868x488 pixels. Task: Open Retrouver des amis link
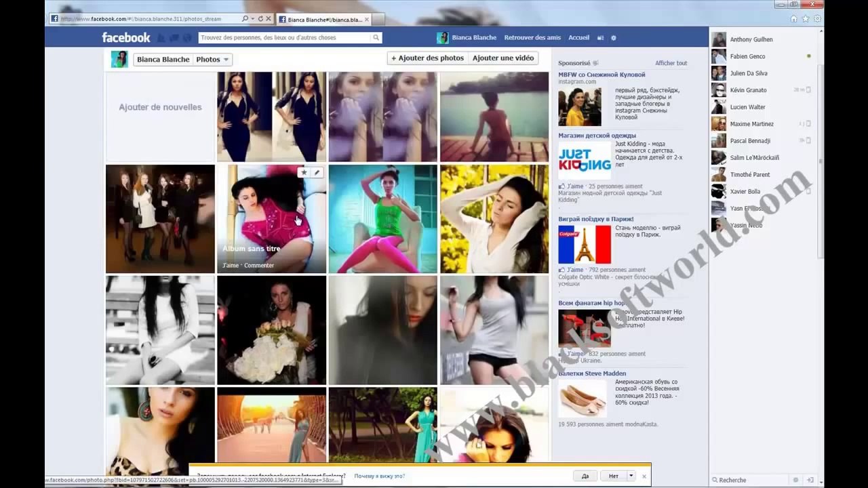click(x=532, y=37)
